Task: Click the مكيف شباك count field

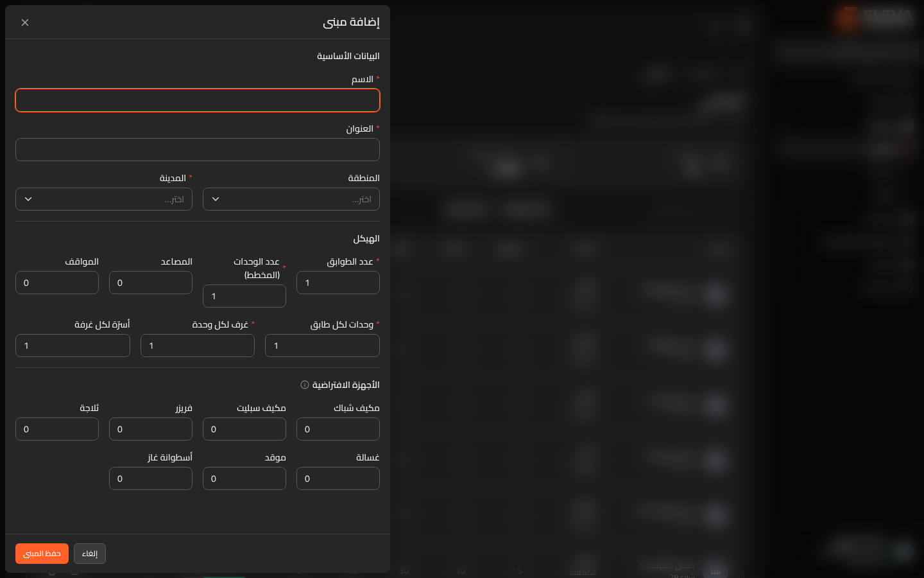Action: click(338, 429)
